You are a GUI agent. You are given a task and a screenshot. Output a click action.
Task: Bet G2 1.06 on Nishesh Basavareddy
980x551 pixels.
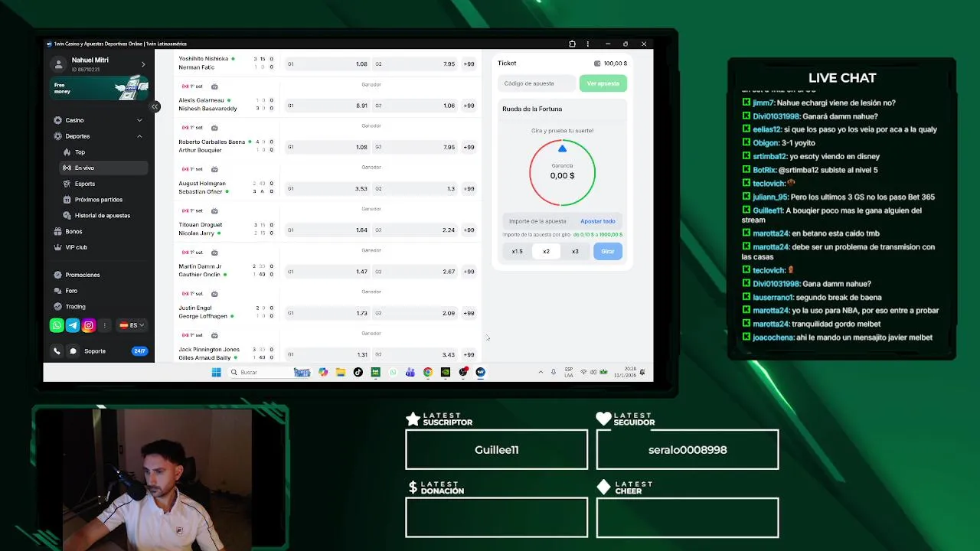[x=416, y=106]
